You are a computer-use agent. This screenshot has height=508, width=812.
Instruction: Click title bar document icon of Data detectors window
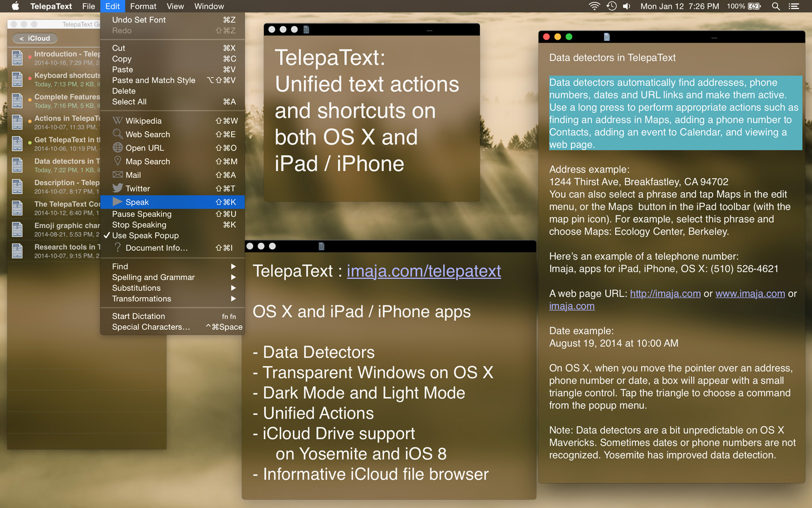pyautogui.click(x=606, y=36)
